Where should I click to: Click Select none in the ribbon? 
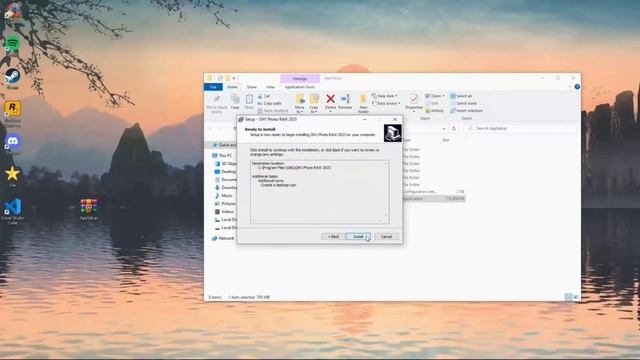point(464,103)
